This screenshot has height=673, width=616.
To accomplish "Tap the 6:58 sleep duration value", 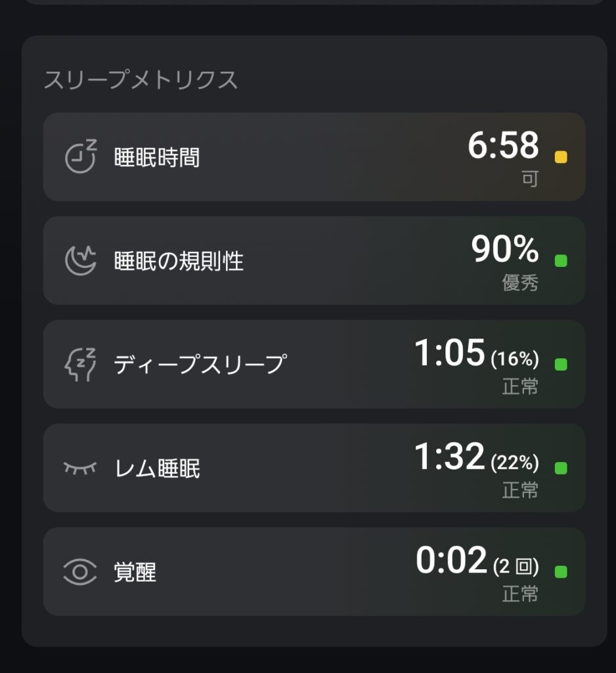I will [503, 146].
